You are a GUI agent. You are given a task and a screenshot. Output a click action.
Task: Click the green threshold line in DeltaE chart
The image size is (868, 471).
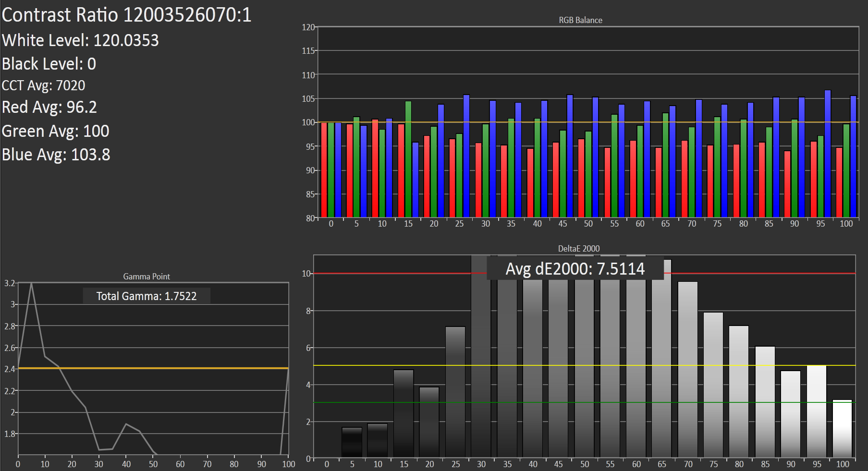pyautogui.click(x=585, y=402)
